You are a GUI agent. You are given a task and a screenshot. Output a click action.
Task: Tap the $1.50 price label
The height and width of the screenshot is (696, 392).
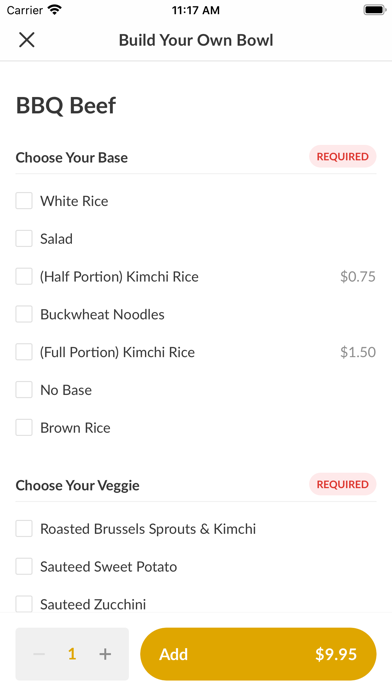pos(358,352)
